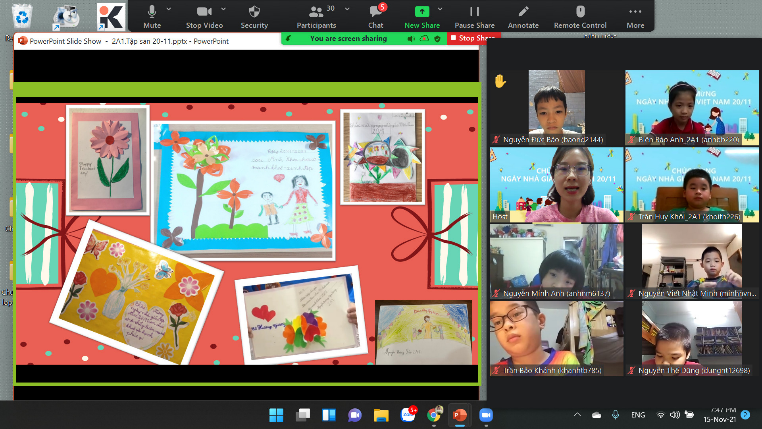Screen dimensions: 762x429
Task: Click the 'You are screen sharing' indicator
Action: point(343,38)
